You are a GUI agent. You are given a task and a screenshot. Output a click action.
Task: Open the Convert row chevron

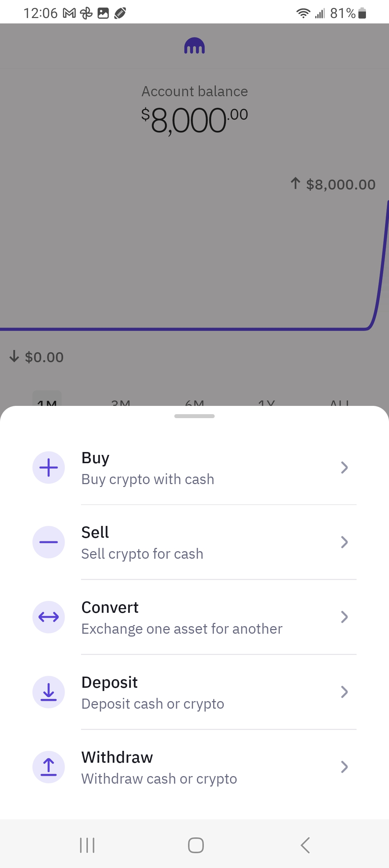(344, 617)
